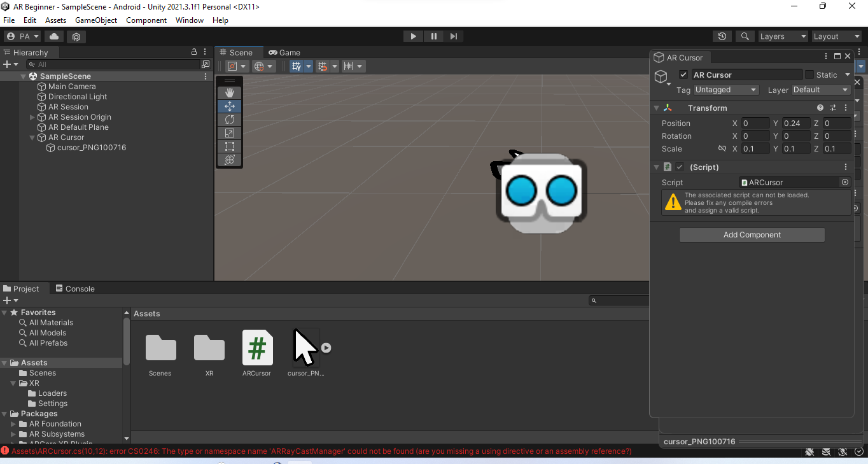This screenshot has width=868, height=464.
Task: Open the Layers dropdown
Action: point(783,36)
